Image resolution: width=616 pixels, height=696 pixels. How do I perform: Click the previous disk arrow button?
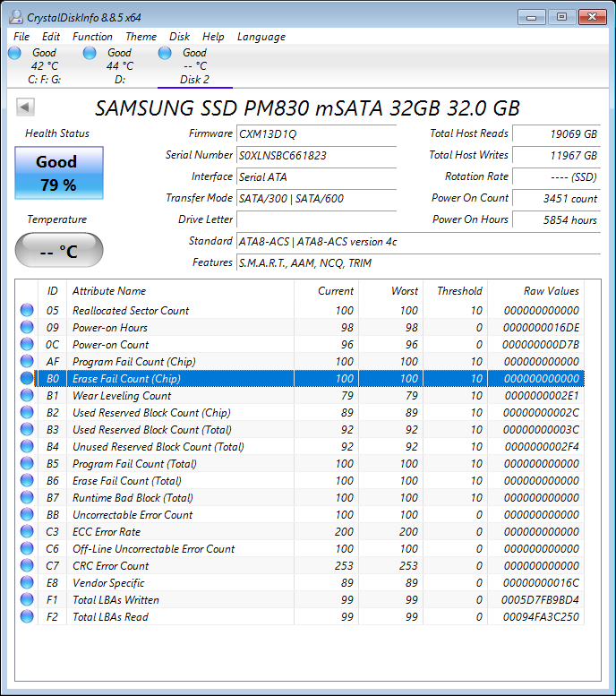25,107
